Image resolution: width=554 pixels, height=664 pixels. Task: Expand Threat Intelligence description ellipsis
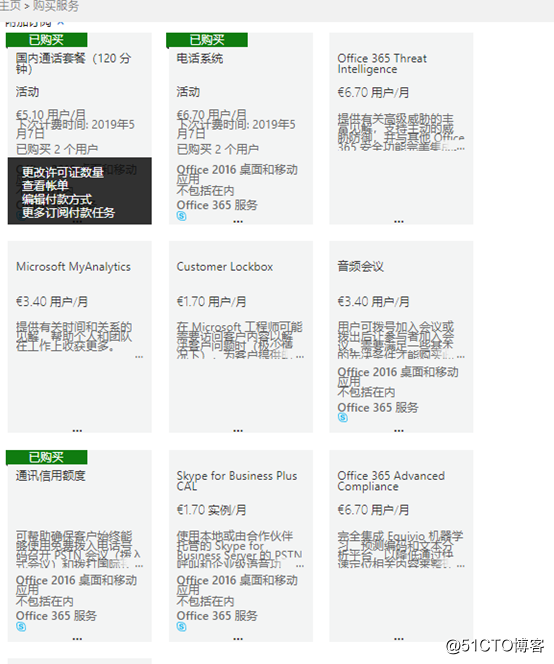coord(461,148)
